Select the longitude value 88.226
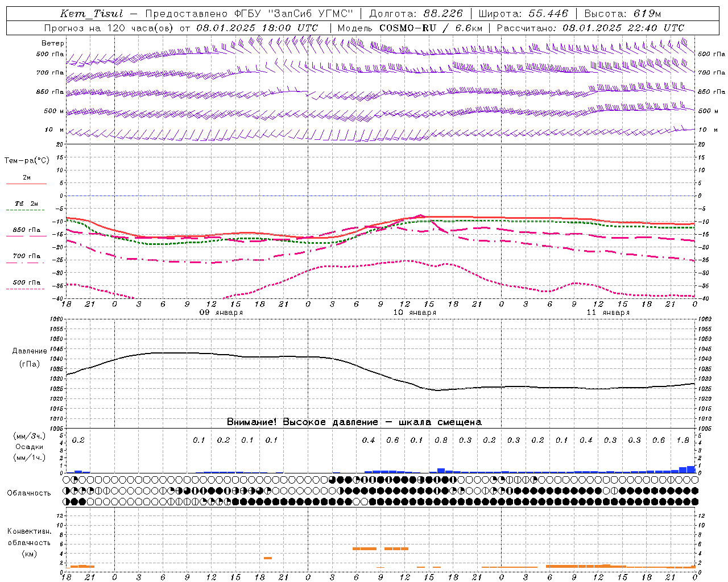Viewport: 728px width, 582px height. point(444,13)
